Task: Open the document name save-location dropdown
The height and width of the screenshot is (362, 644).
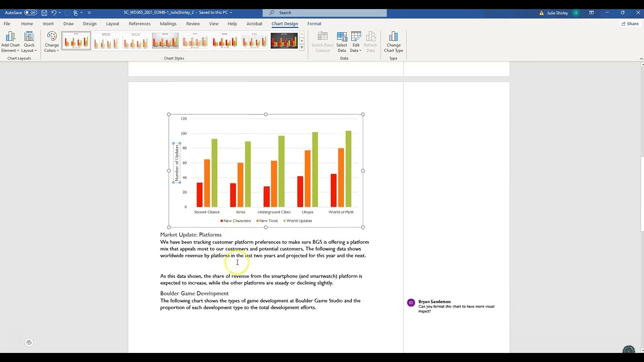Action: coord(231,13)
